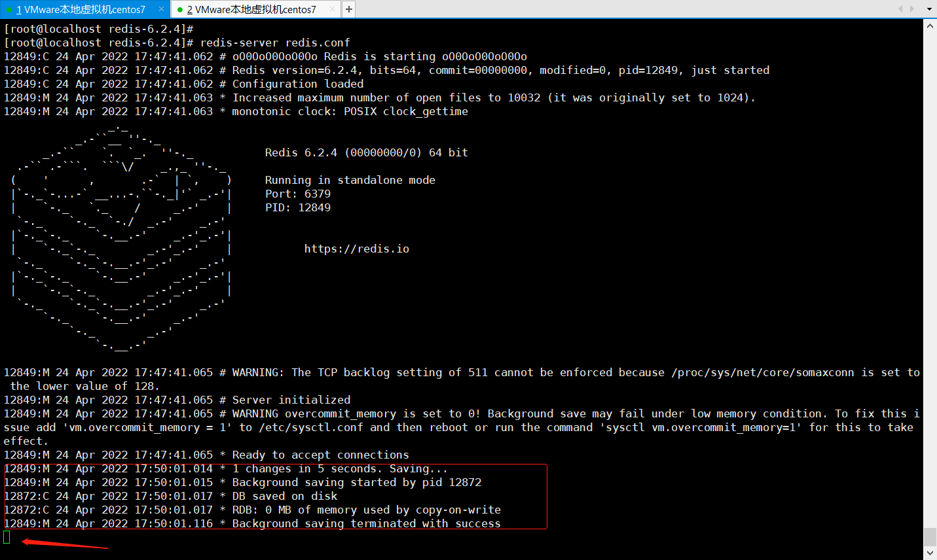Click 'RDB: 0 MB of memory used' line

[252, 510]
